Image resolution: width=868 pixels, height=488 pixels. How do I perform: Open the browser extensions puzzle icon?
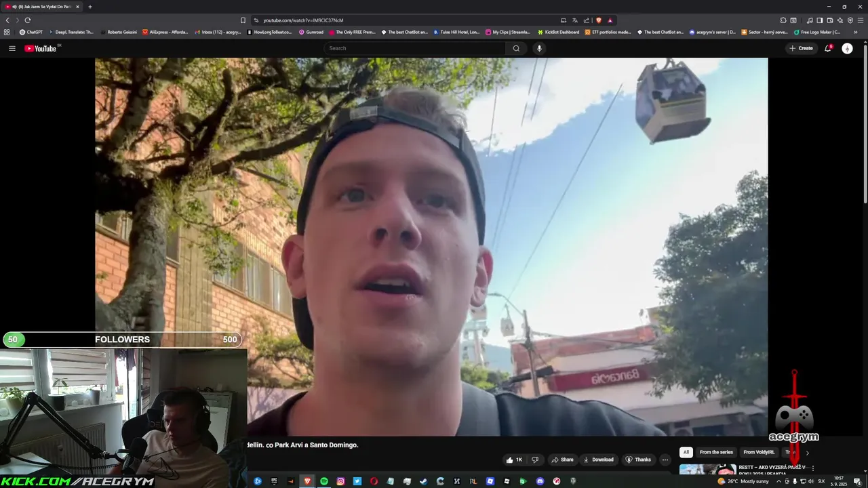point(783,20)
